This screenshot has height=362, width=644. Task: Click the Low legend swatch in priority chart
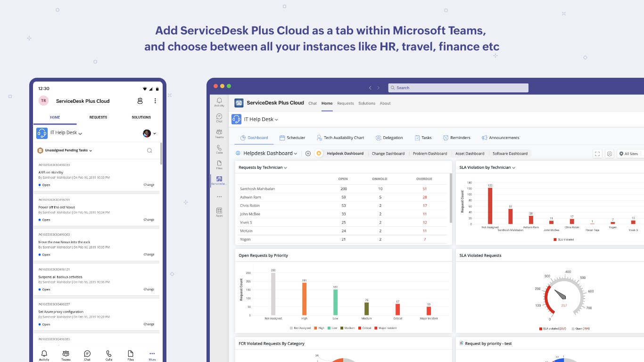tap(330, 328)
